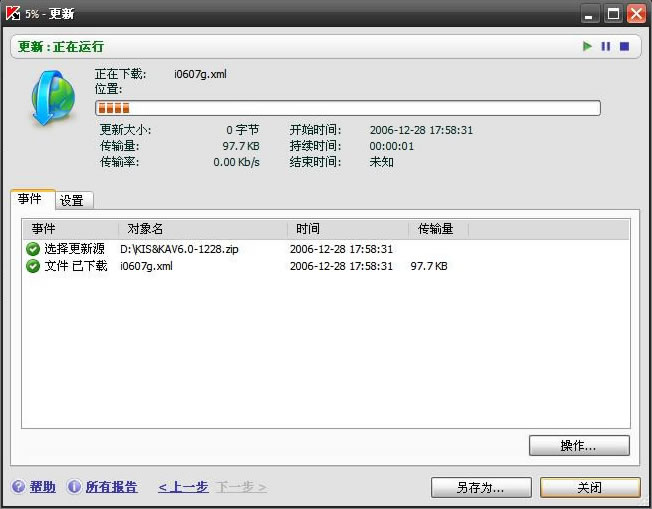Click the 另存为... button
652x509 pixels.
(x=480, y=488)
